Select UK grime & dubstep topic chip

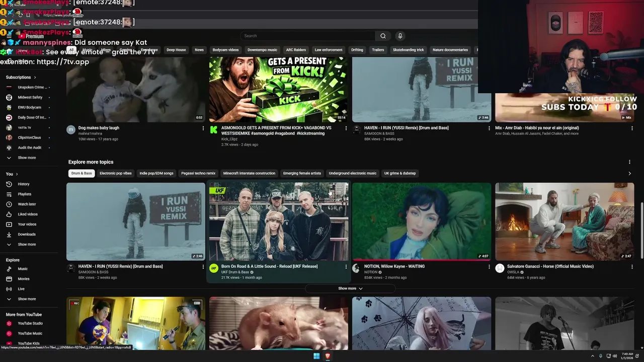point(400,173)
